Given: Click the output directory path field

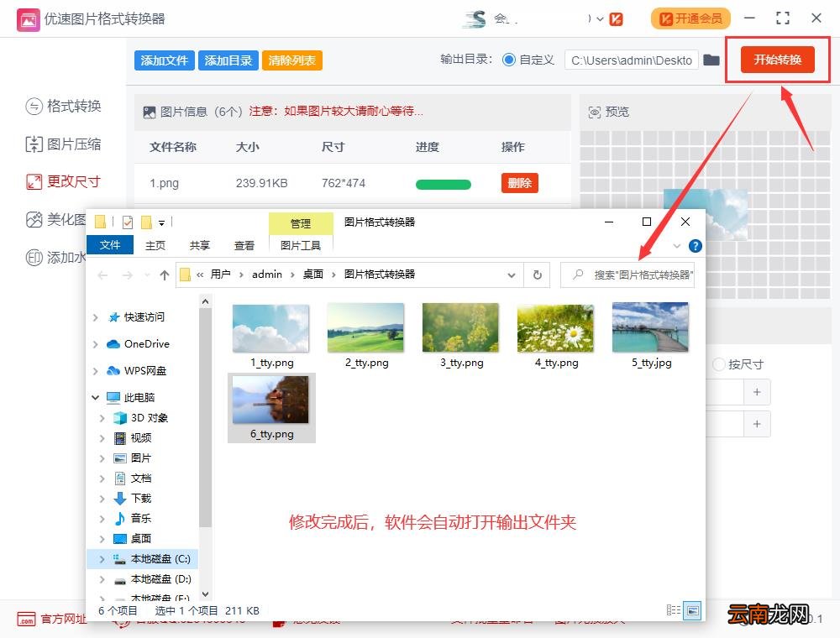Looking at the screenshot, I should pyautogui.click(x=631, y=60).
